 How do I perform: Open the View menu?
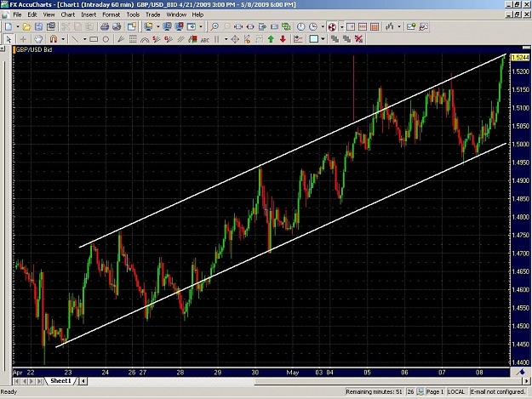(x=49, y=14)
